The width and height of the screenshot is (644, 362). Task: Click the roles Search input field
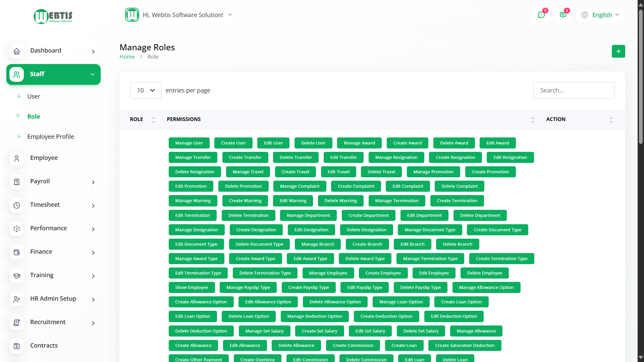[x=574, y=90]
